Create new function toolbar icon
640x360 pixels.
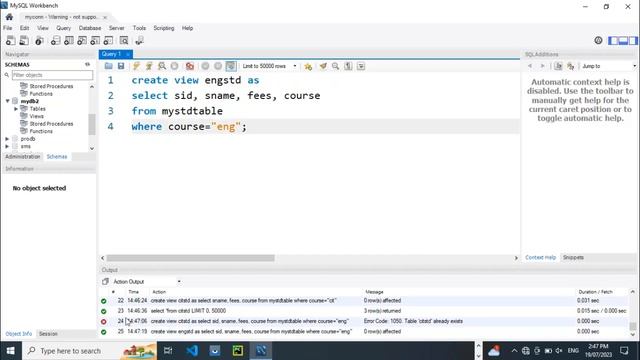pos(108,40)
